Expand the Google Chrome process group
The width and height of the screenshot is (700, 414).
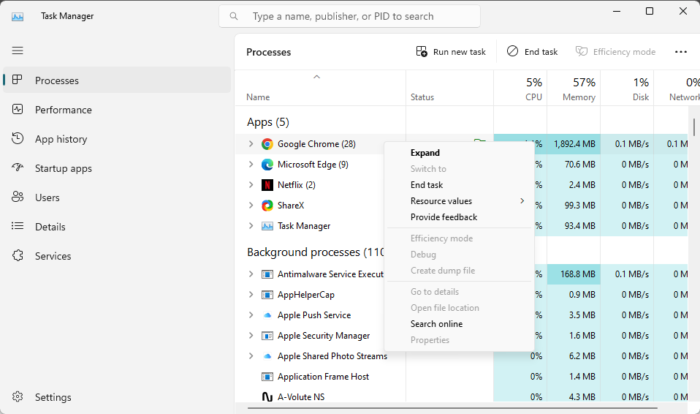(251, 144)
